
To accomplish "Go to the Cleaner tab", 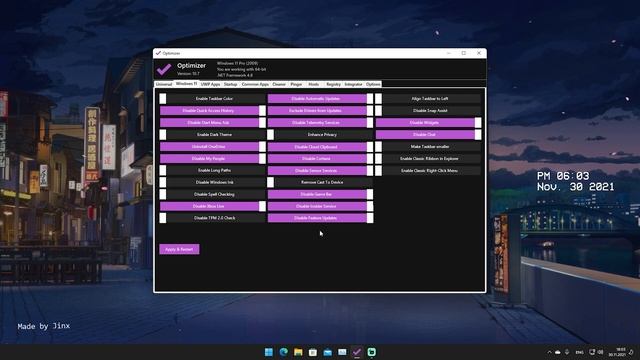I will point(279,84).
